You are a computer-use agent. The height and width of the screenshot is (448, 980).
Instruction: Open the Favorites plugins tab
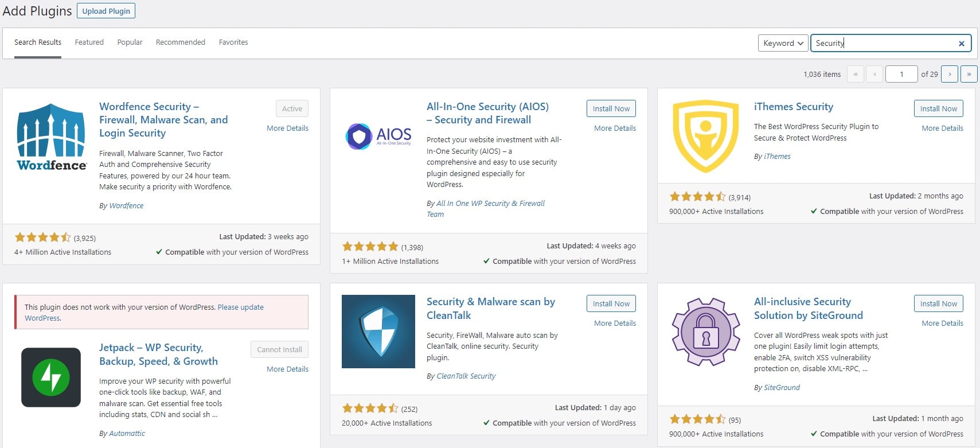pyautogui.click(x=233, y=42)
